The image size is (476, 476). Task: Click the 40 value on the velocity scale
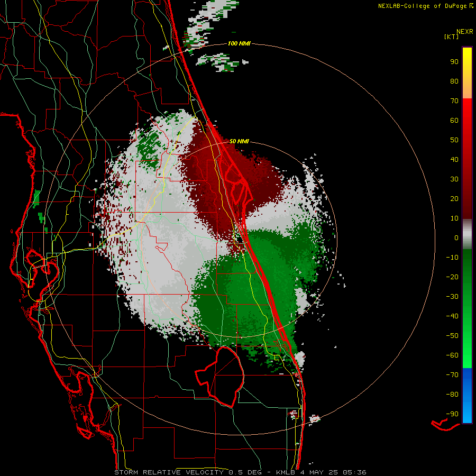point(454,159)
